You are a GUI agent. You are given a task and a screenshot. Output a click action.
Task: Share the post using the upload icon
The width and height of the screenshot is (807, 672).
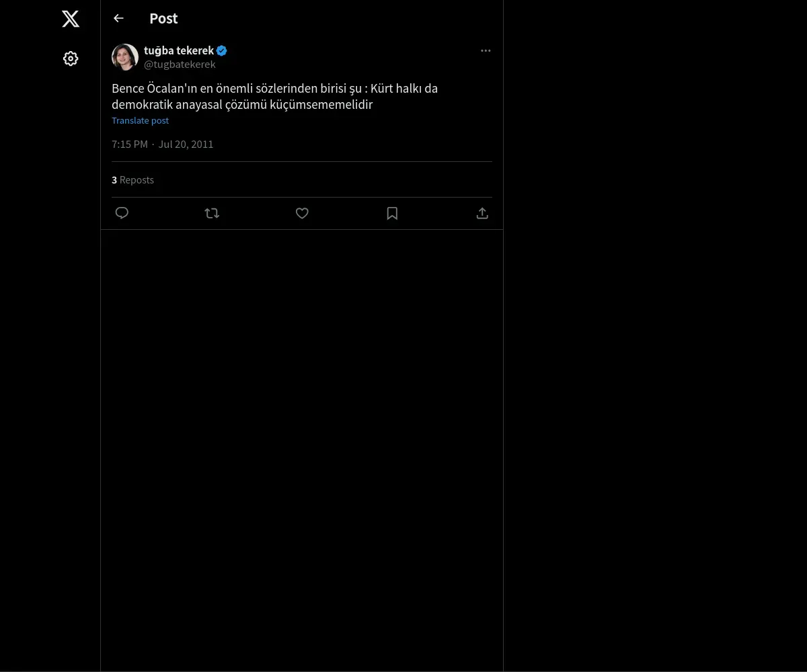tap(482, 213)
